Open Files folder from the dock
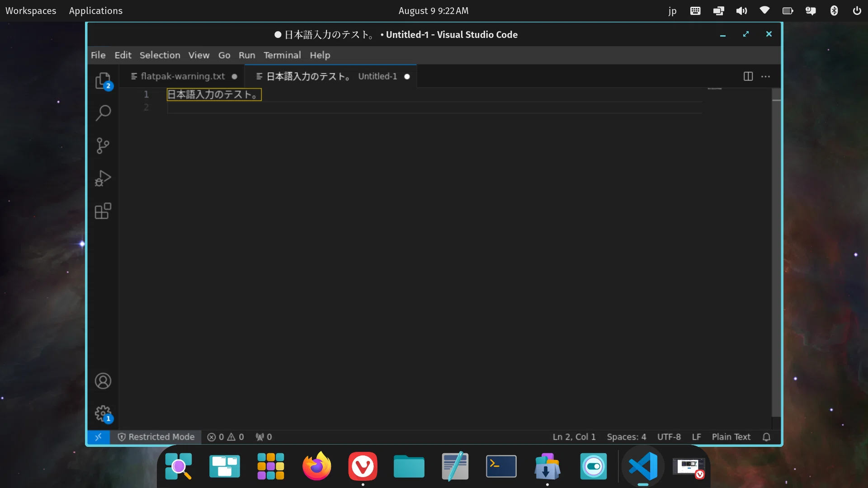868x488 pixels. coord(409,466)
